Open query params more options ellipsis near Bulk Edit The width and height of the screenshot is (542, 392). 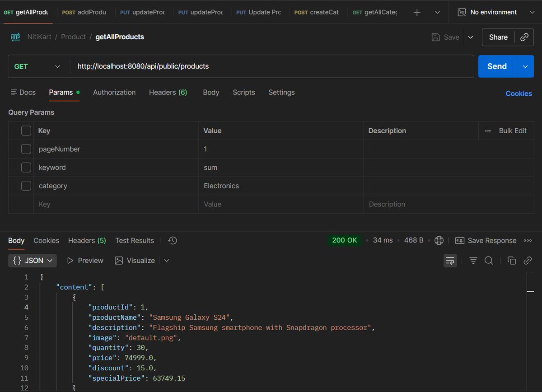coord(488,131)
